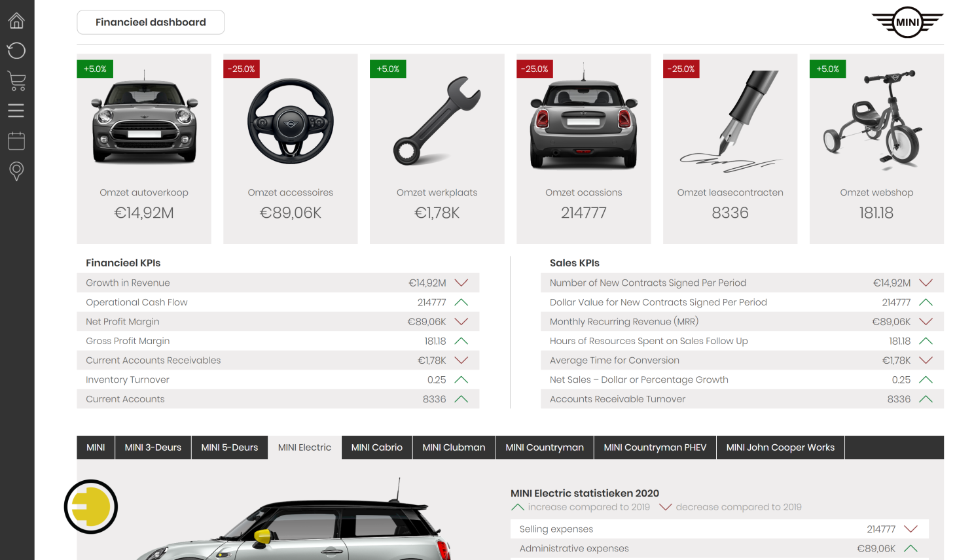Open the Omzet autoverkoop card
The image size is (974, 560).
144,149
